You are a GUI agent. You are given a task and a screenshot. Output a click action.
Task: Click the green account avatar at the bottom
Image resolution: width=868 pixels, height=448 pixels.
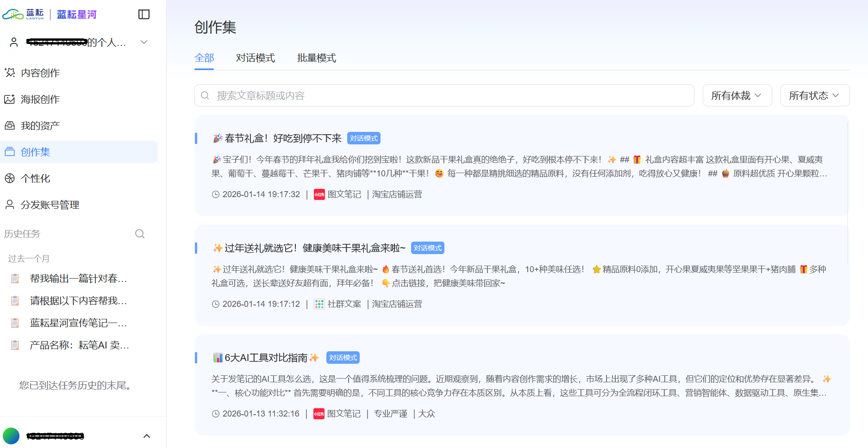coord(11,436)
